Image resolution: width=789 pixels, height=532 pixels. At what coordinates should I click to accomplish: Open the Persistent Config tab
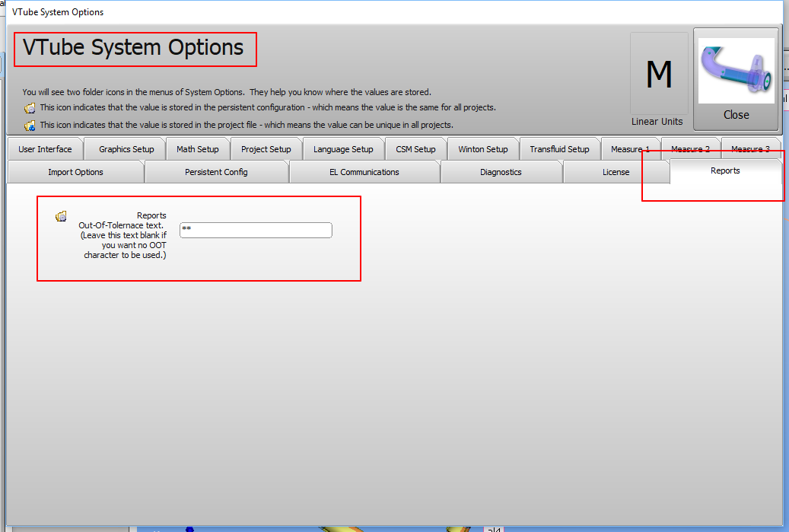[216, 172]
